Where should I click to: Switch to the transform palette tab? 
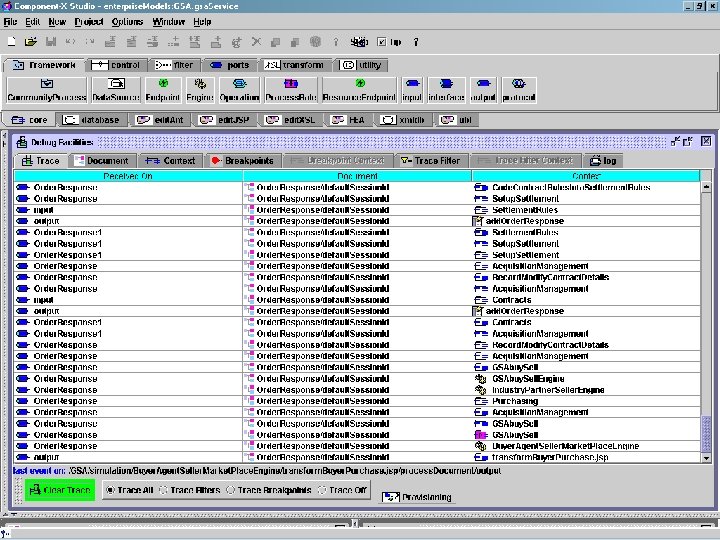[296, 65]
